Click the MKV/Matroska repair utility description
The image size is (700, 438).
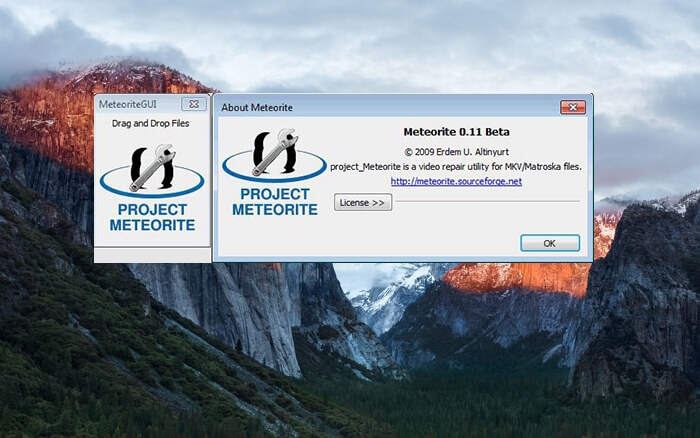(456, 167)
